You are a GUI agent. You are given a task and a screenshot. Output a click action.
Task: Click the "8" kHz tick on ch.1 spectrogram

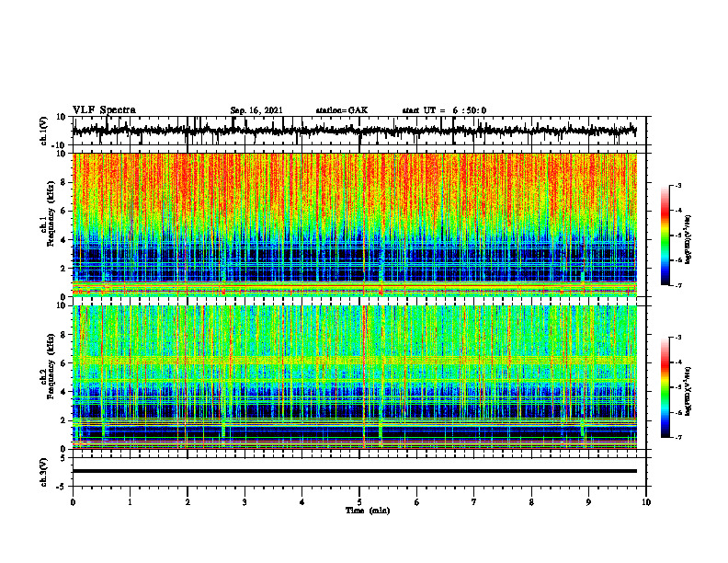[x=64, y=182]
